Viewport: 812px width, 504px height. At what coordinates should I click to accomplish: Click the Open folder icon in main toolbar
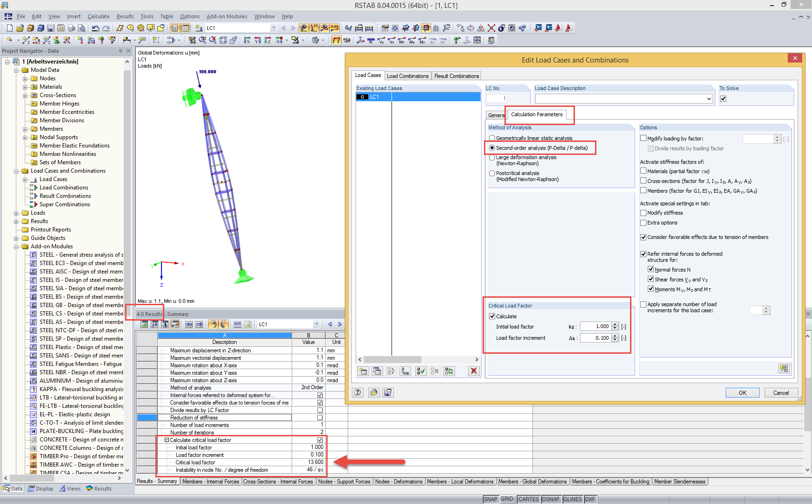tap(20, 28)
